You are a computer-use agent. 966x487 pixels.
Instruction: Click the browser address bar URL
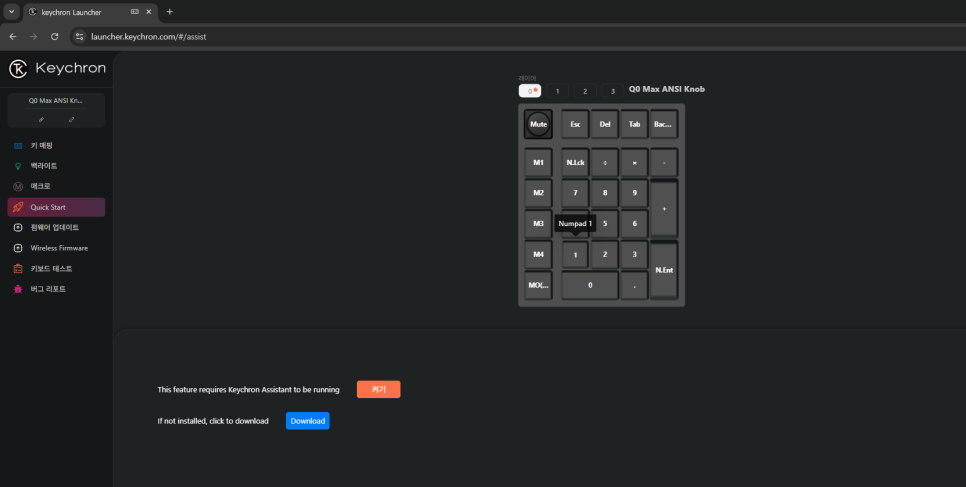148,37
